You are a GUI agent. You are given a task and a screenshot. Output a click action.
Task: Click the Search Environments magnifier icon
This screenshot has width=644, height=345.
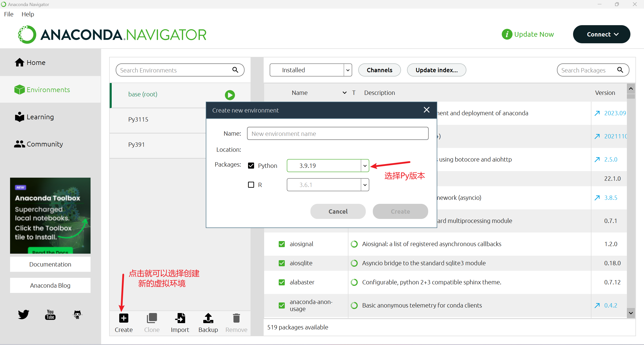(235, 70)
